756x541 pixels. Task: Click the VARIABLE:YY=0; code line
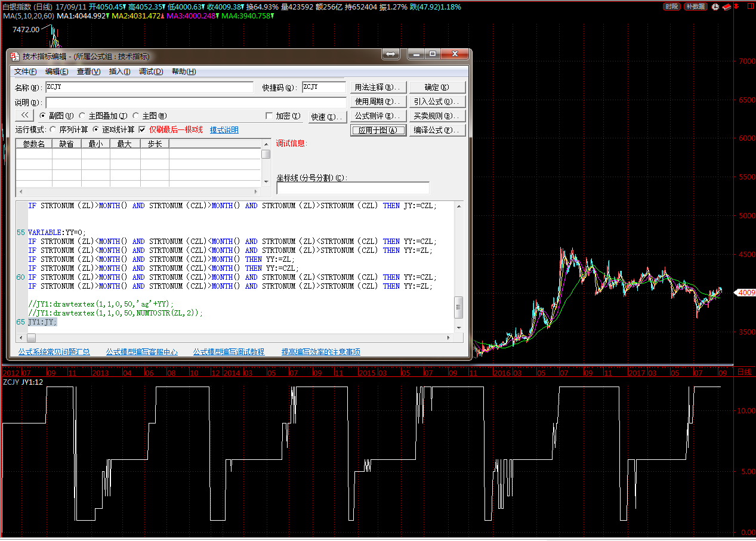pos(57,232)
